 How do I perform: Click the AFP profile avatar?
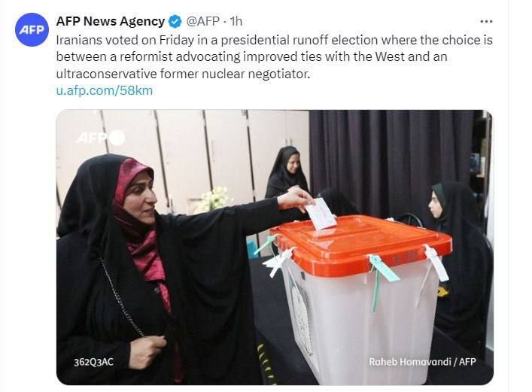[x=32, y=29]
